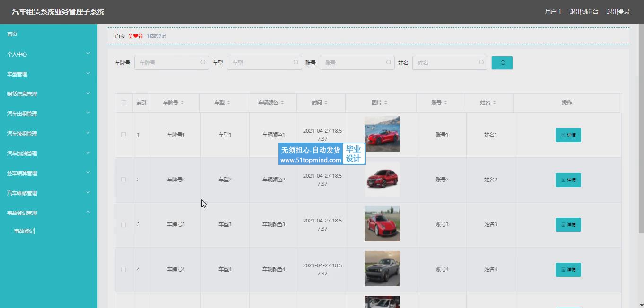The image size is (644, 308).
Task: Click the 车辆颜色3 cell
Action: (x=274, y=224)
